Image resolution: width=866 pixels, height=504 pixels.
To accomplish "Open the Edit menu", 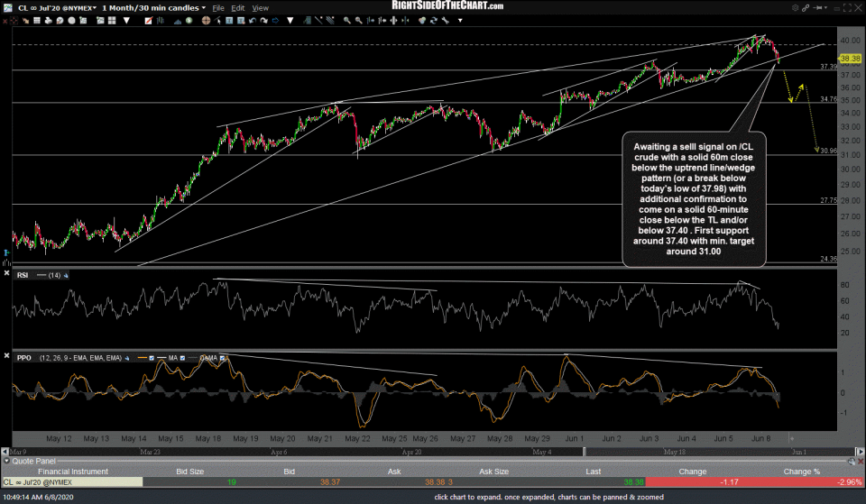I will pos(237,8).
